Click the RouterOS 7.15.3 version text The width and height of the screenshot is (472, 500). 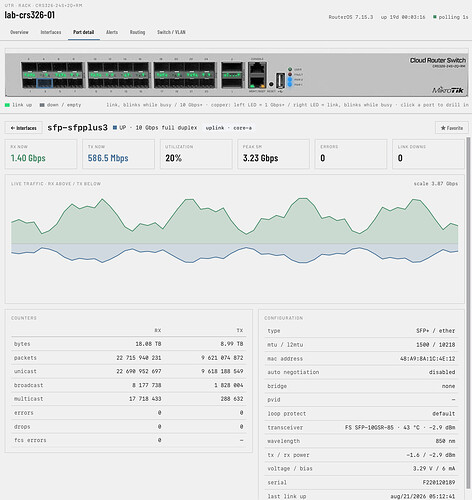pos(351,17)
